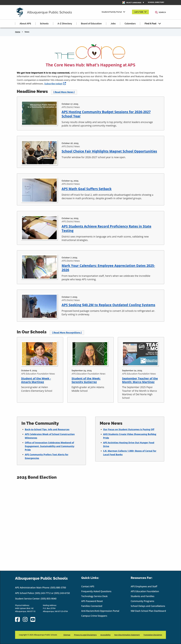Click Frequently Asked Questions footer link
The height and width of the screenshot is (644, 181).
[x=96, y=591]
